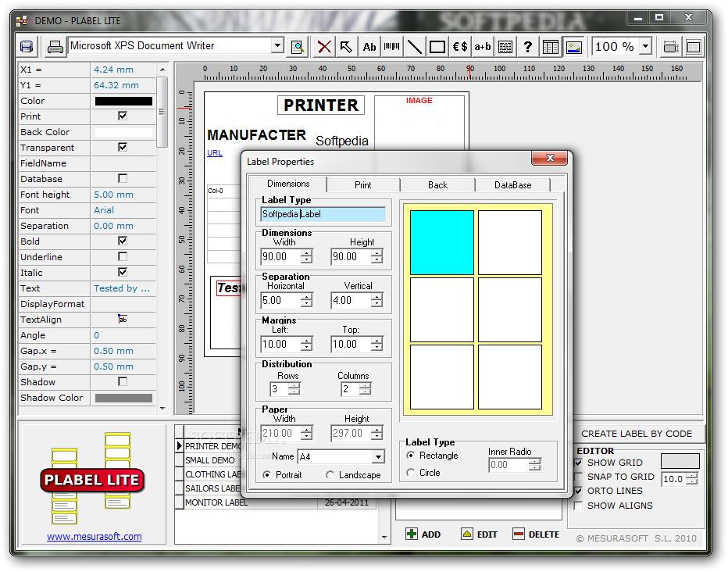Click the last toolbar layout icon

point(693,47)
